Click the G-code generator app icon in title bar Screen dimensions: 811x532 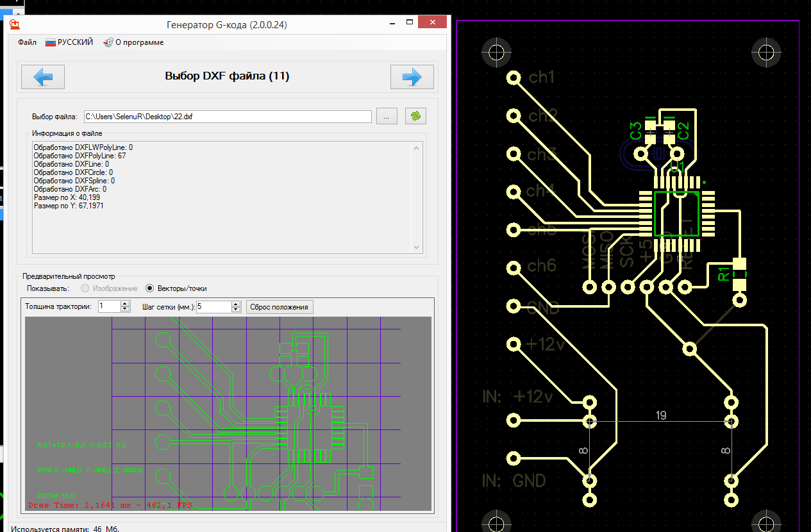14,25
